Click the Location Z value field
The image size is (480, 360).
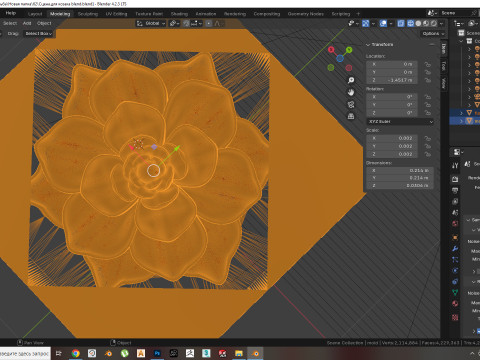pos(391,80)
